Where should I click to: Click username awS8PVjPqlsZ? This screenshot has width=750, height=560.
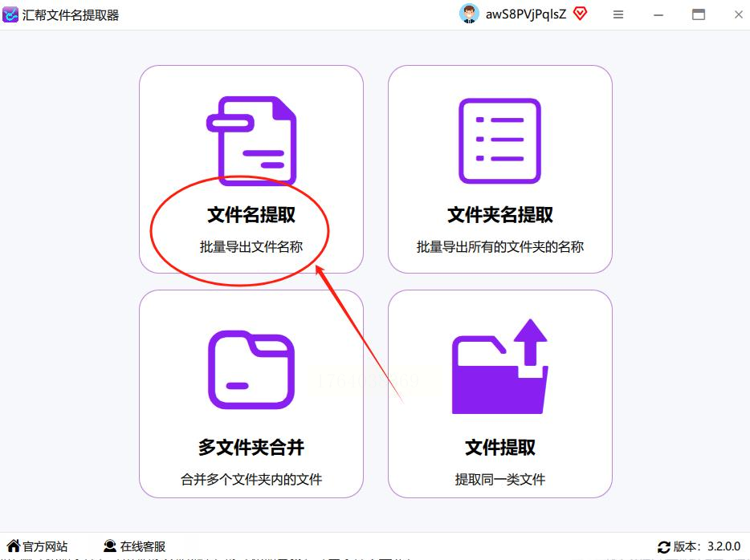point(526,14)
